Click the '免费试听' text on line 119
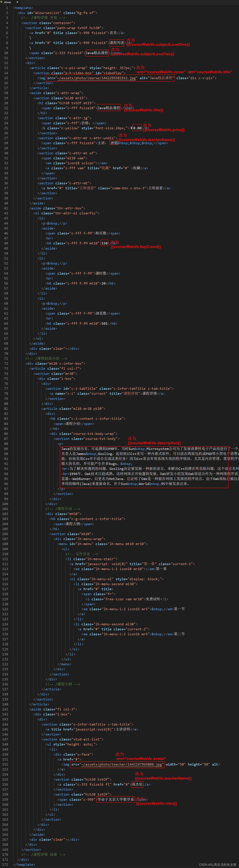Screen dimensions: 239x868 pos(153,599)
